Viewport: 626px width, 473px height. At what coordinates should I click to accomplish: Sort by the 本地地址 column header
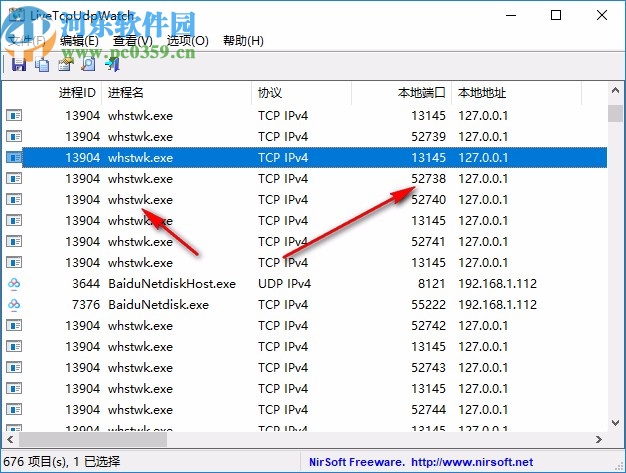482,93
